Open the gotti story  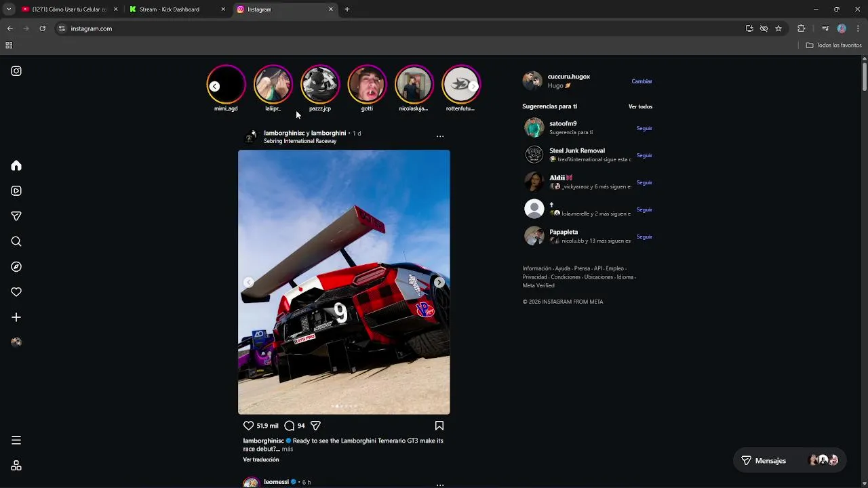pyautogui.click(x=367, y=84)
